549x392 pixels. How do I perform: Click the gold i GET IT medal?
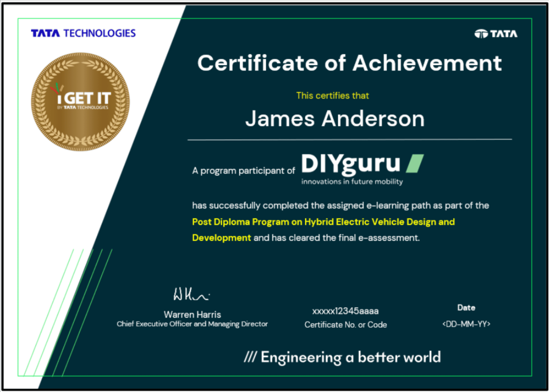pyautogui.click(x=80, y=102)
